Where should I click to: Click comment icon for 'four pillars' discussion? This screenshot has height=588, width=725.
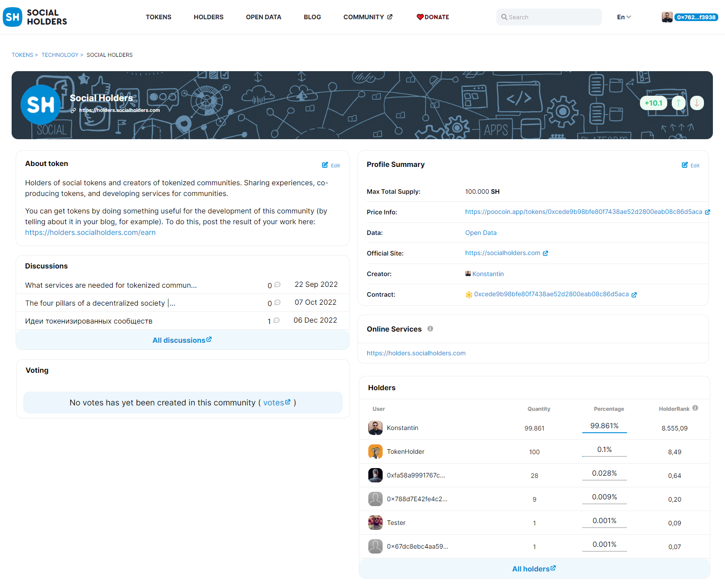click(x=277, y=303)
